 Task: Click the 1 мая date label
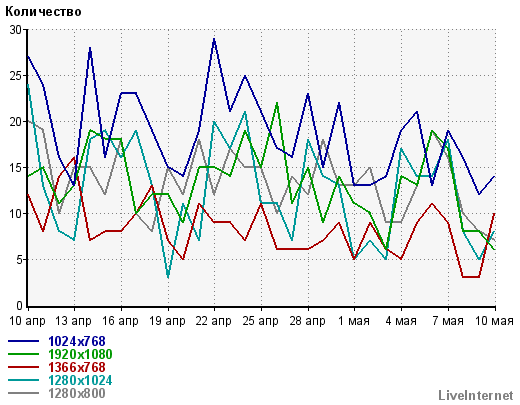coord(354,321)
